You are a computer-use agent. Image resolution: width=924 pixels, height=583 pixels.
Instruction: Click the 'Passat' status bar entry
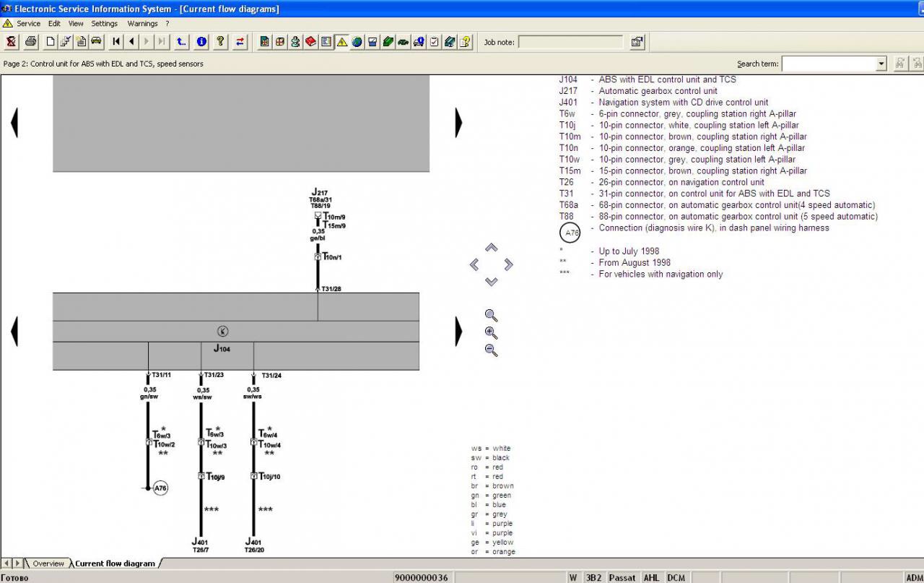pos(622,577)
